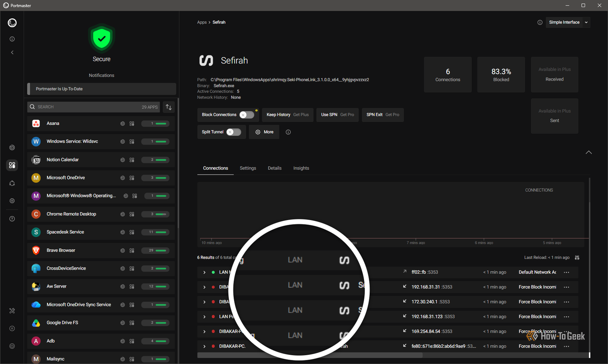Screen dimensions: 608x364
Task: Open the Apps grid icon in sidebar
Action: click(x=12, y=165)
